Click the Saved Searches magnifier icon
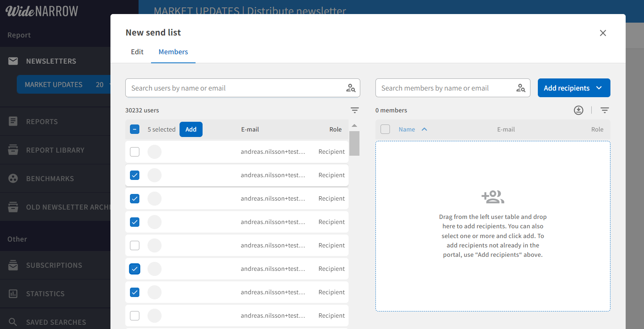Image resolution: width=644 pixels, height=329 pixels. coord(13,322)
